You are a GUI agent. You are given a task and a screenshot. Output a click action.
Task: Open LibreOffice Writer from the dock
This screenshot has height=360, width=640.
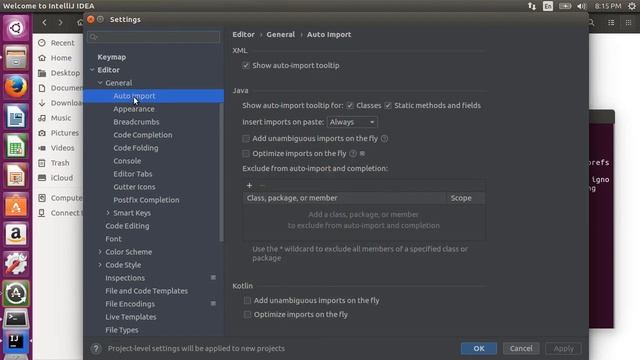[x=16, y=117]
